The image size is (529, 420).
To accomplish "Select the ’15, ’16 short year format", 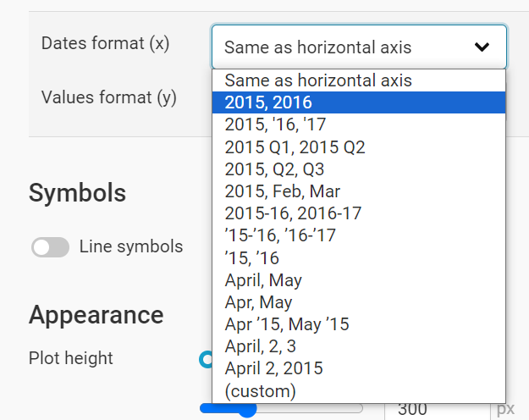I will (359, 258).
